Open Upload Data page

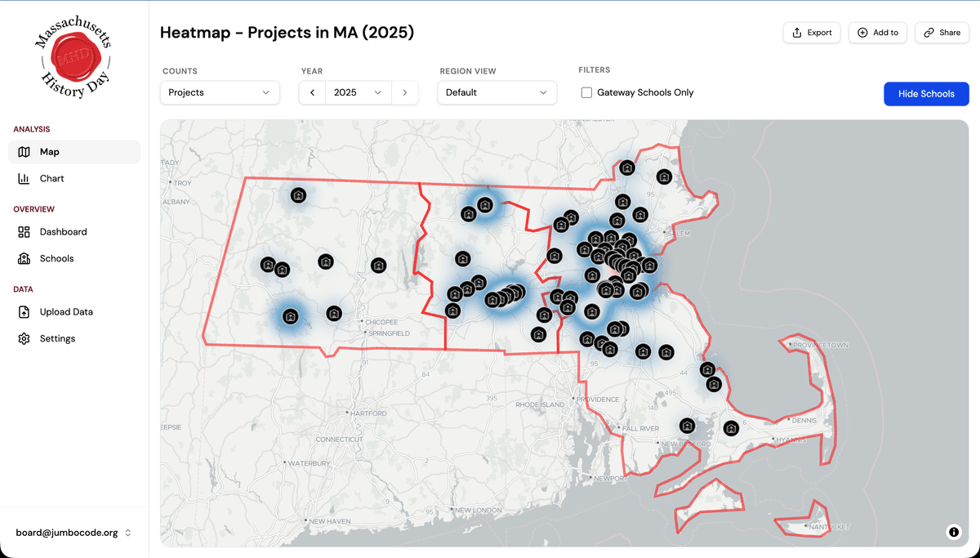pyautogui.click(x=66, y=312)
